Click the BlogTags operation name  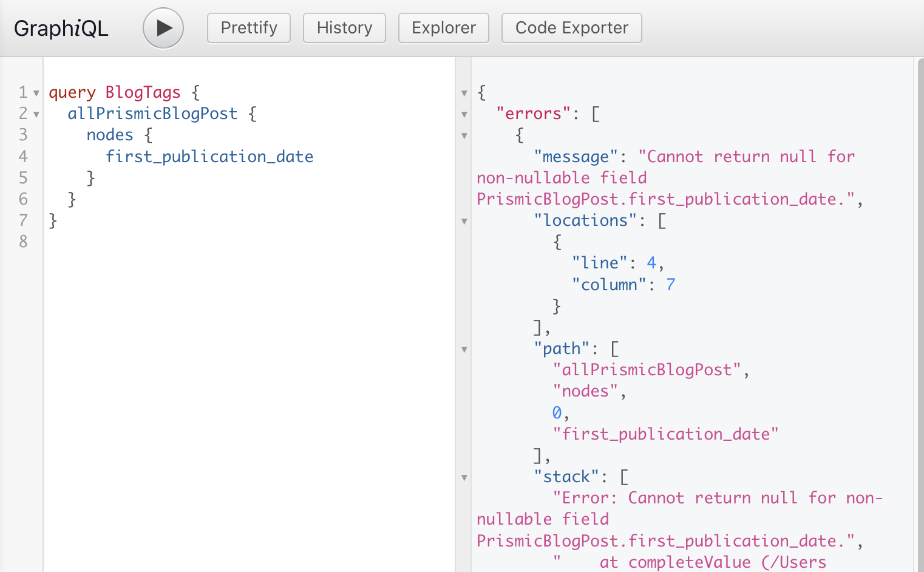(143, 92)
